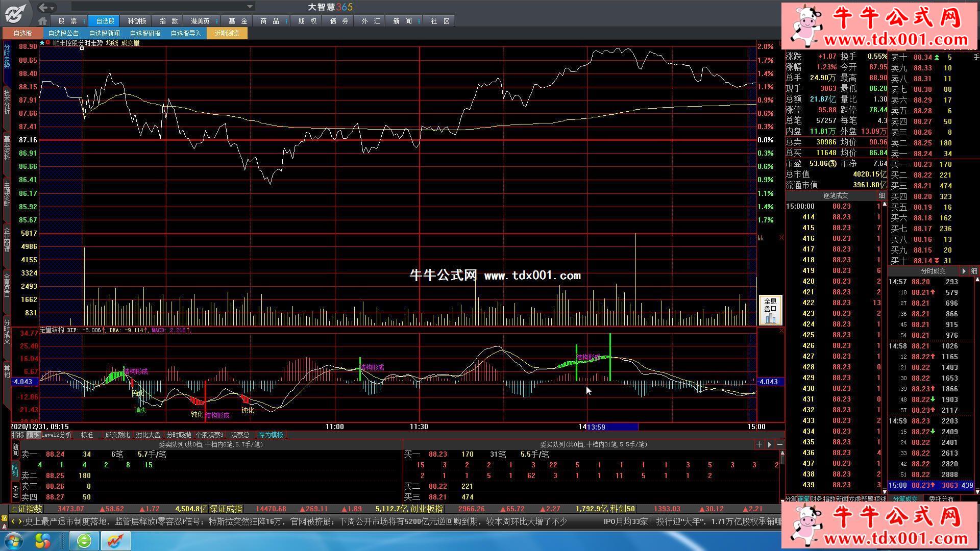The height and width of the screenshot is (551, 980).
Task: Choose the 对比大盘 template
Action: point(148,435)
